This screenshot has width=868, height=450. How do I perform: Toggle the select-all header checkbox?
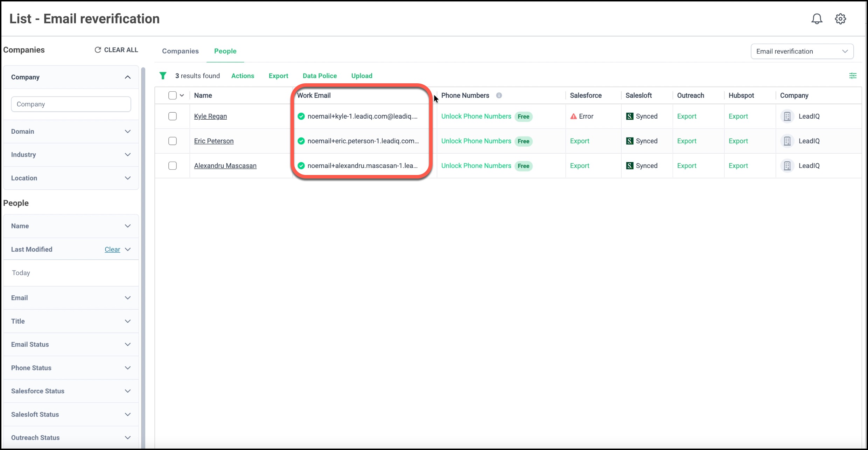pyautogui.click(x=173, y=96)
